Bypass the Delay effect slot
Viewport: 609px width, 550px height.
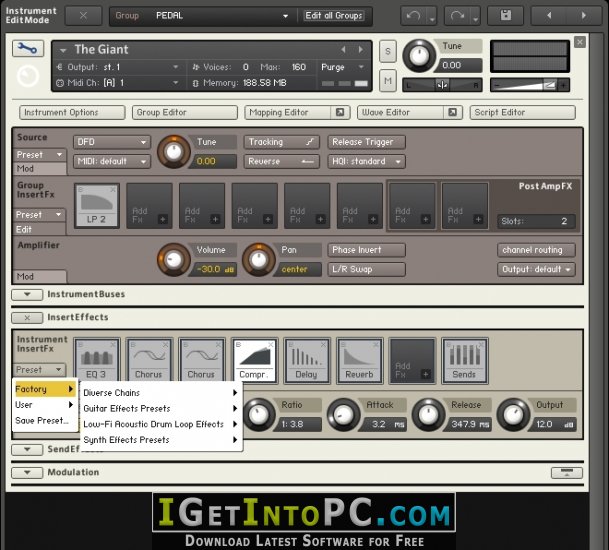(291, 345)
